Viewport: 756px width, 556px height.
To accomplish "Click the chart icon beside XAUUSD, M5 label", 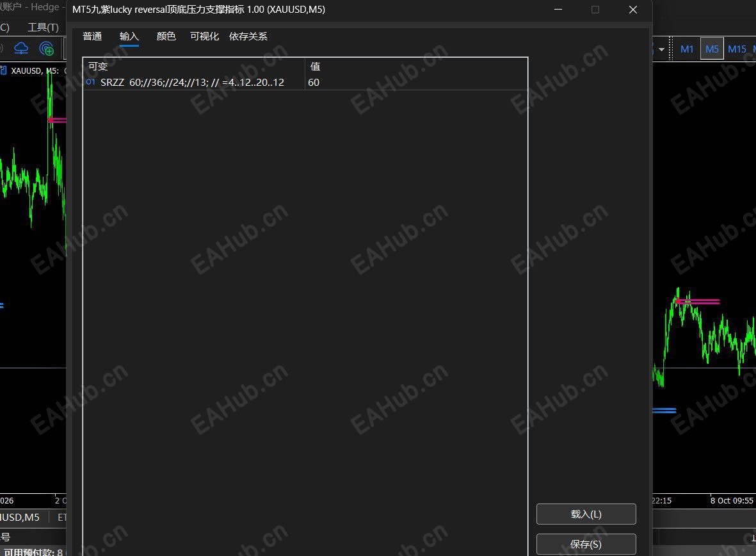I will pos(3,70).
